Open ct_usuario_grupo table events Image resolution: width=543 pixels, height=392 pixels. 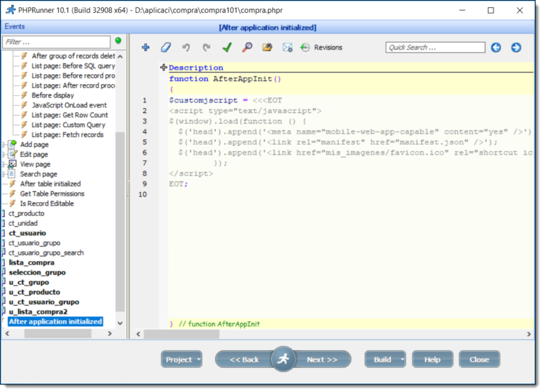(x=34, y=243)
